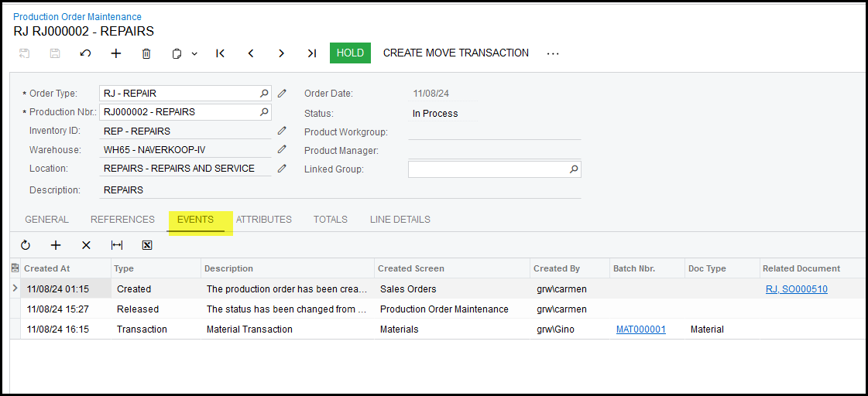The height and width of the screenshot is (396, 868).
Task: Open the clipboard dropdown arrow
Action: (x=194, y=53)
